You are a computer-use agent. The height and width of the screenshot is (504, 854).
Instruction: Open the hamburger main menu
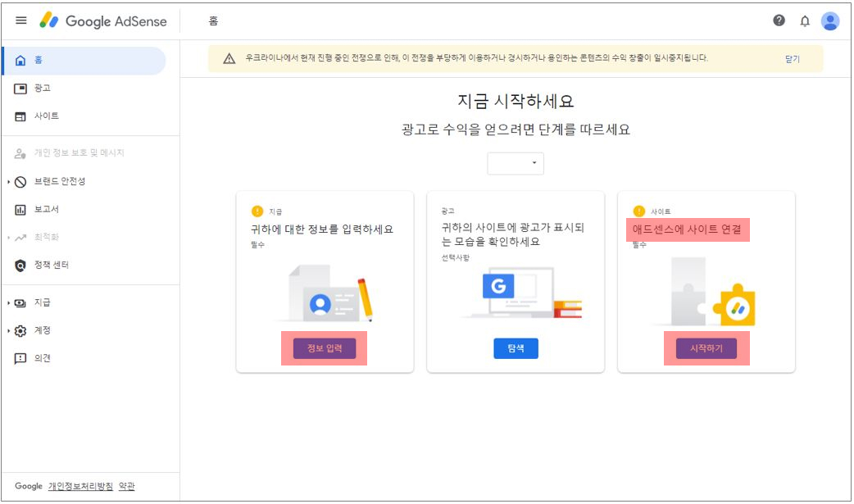pyautogui.click(x=21, y=20)
